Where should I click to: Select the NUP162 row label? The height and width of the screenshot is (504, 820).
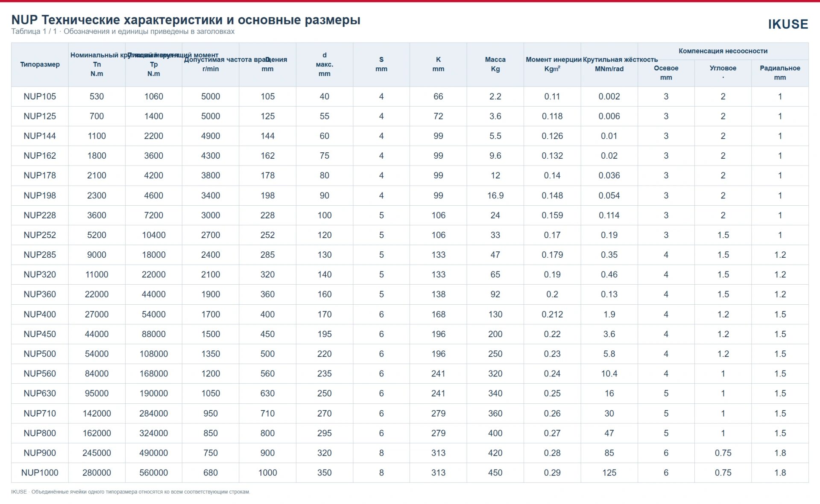pyautogui.click(x=40, y=156)
